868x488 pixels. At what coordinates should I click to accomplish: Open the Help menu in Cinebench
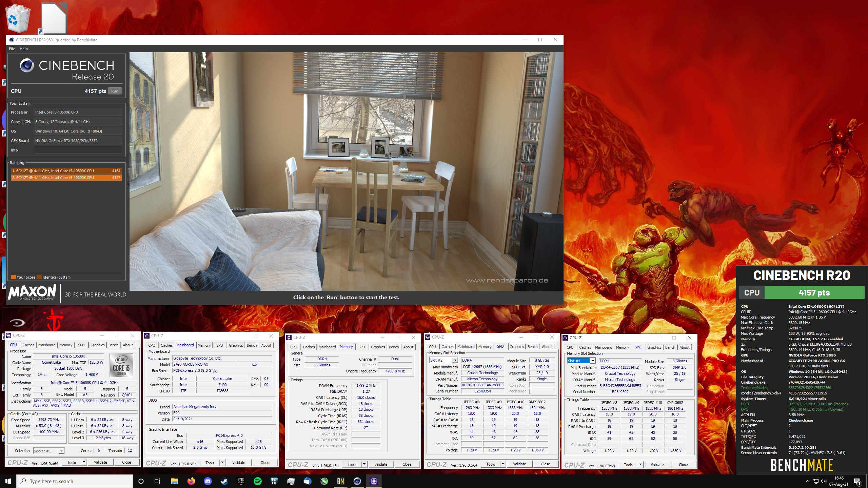click(23, 49)
